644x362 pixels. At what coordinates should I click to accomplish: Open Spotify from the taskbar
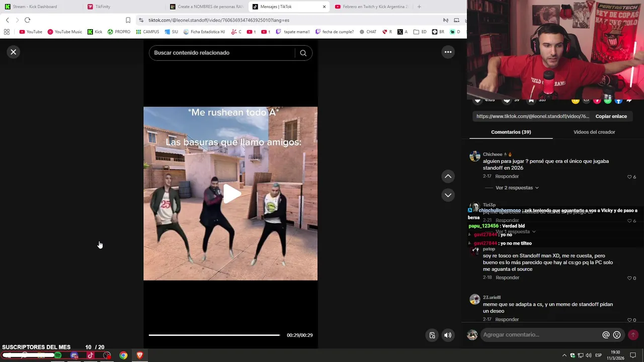pos(58,355)
